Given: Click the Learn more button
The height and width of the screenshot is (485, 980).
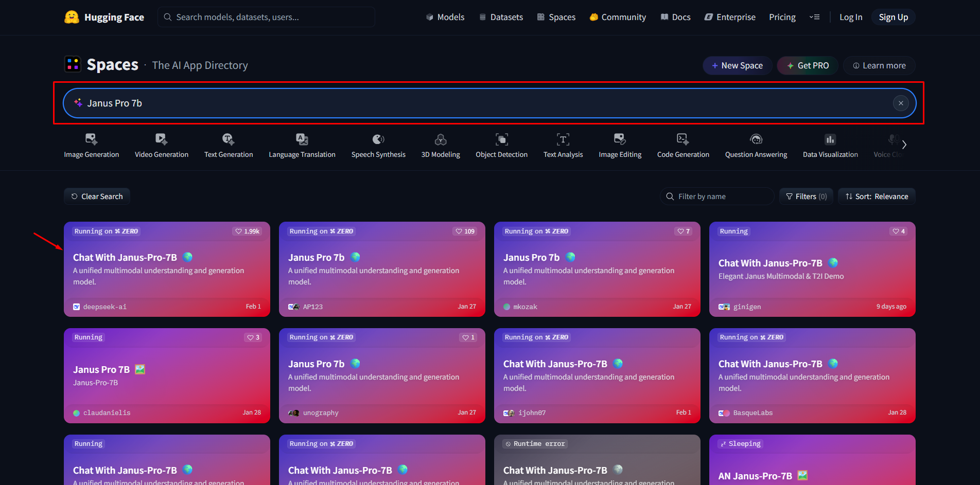Looking at the screenshot, I should [879, 65].
